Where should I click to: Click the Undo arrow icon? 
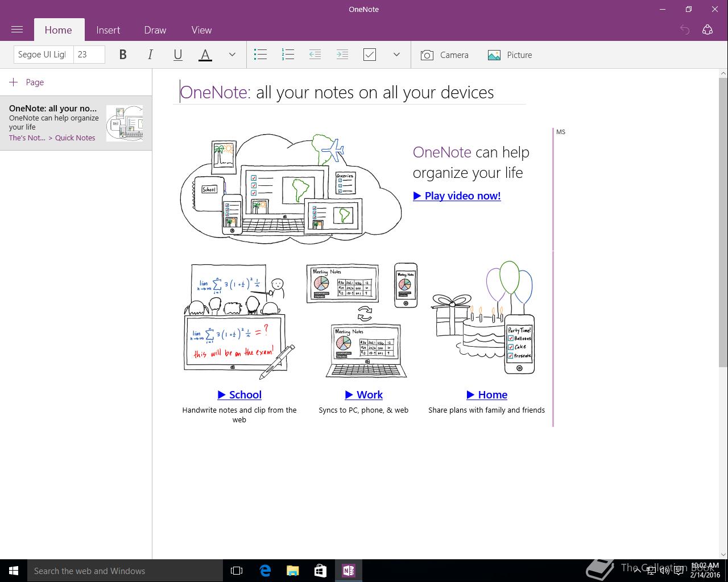tap(685, 30)
